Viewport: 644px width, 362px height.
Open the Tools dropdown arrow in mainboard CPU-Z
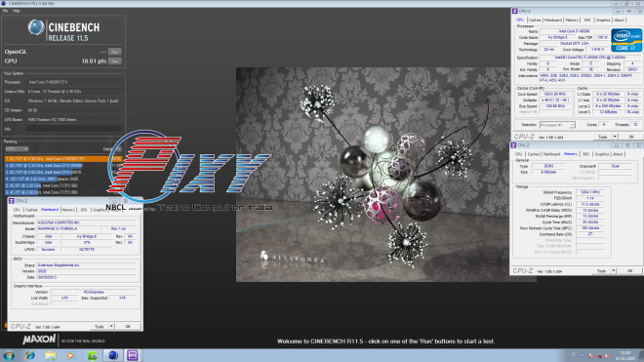click(x=111, y=327)
